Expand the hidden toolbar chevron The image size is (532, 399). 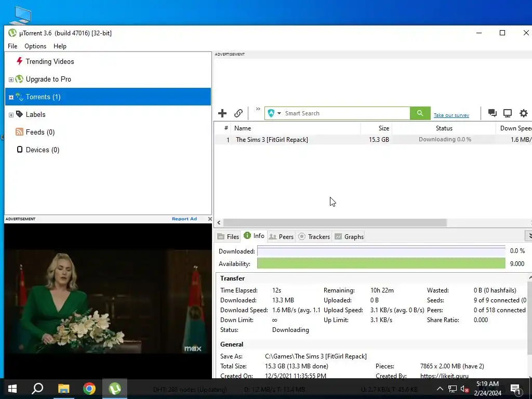pyautogui.click(x=258, y=109)
